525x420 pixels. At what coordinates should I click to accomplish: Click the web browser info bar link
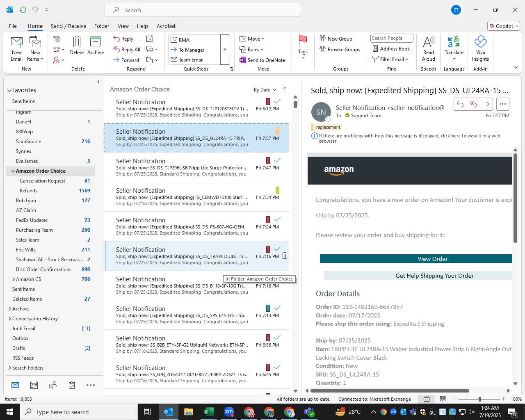click(409, 138)
